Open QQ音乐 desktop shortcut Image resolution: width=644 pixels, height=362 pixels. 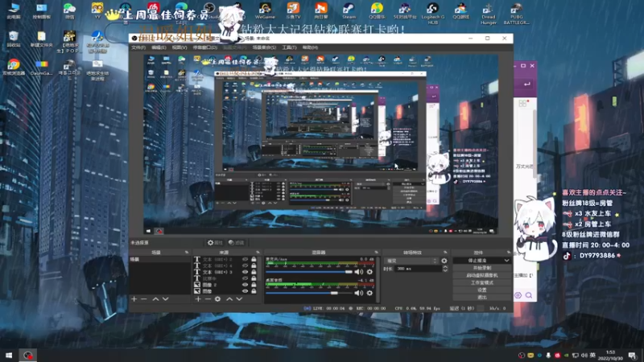pyautogui.click(x=377, y=11)
